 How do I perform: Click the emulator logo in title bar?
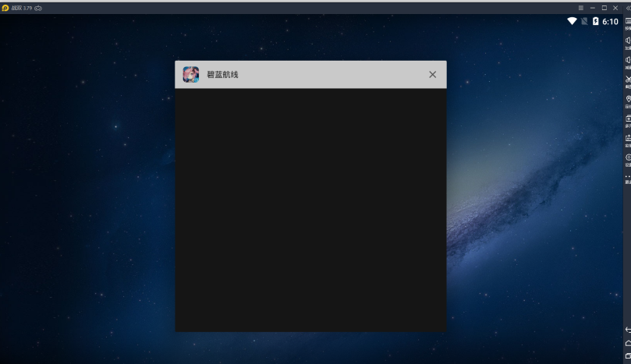click(x=5, y=7)
